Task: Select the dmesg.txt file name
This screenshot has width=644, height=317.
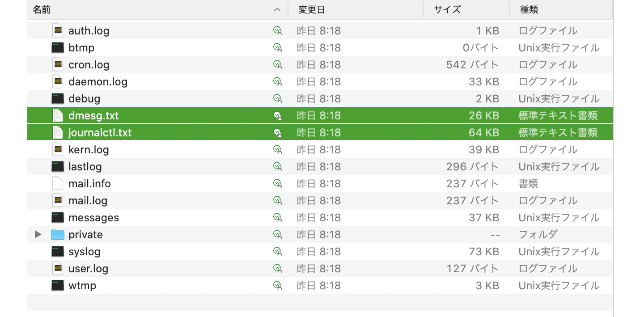Action: tap(93, 116)
